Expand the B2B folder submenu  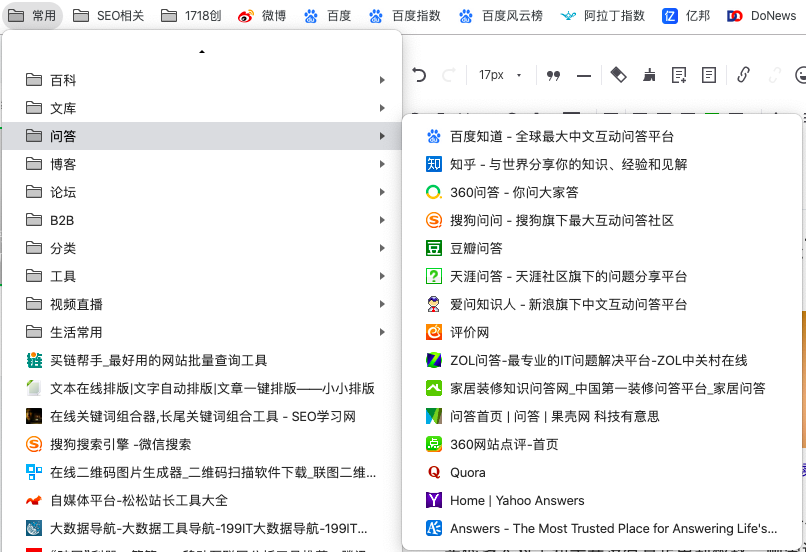[x=203, y=220]
